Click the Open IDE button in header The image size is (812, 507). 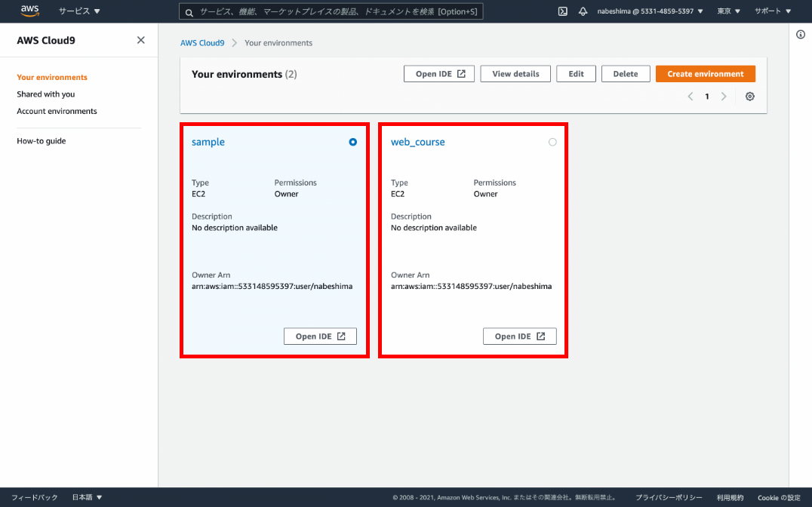coord(439,73)
